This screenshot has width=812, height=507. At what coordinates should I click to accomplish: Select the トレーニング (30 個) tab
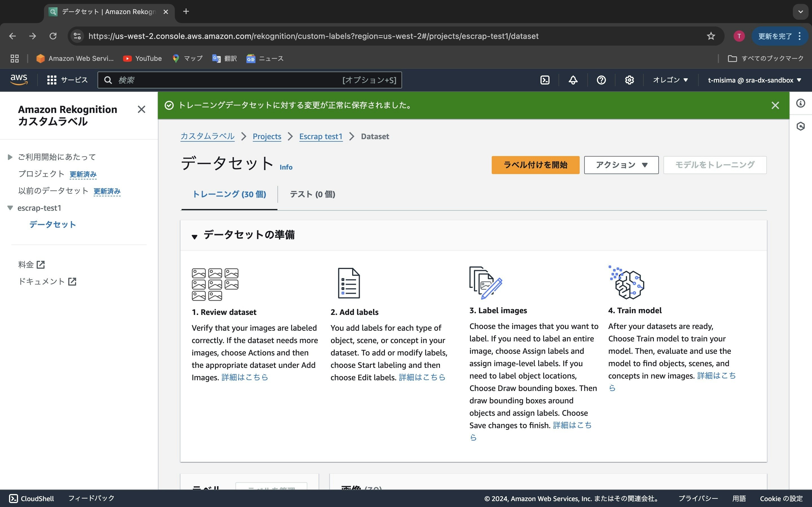click(x=229, y=194)
